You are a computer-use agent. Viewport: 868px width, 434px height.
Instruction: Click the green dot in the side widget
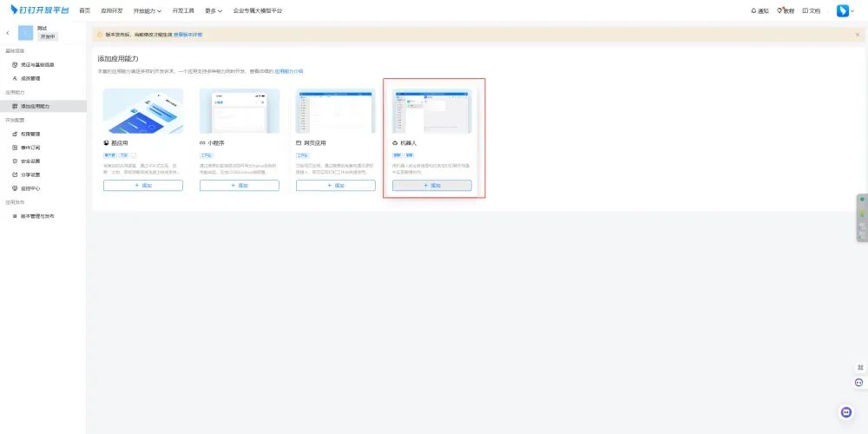[862, 200]
